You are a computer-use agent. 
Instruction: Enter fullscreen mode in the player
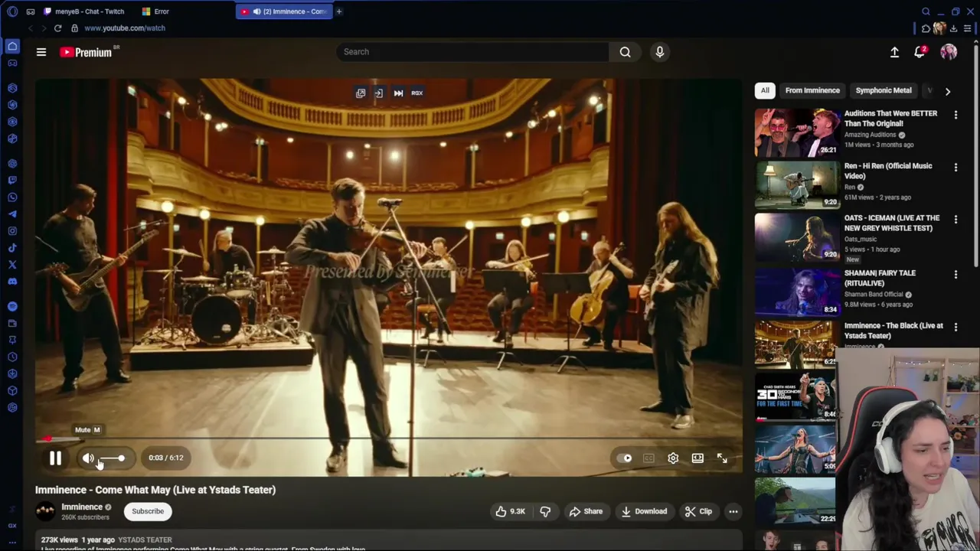[722, 458]
